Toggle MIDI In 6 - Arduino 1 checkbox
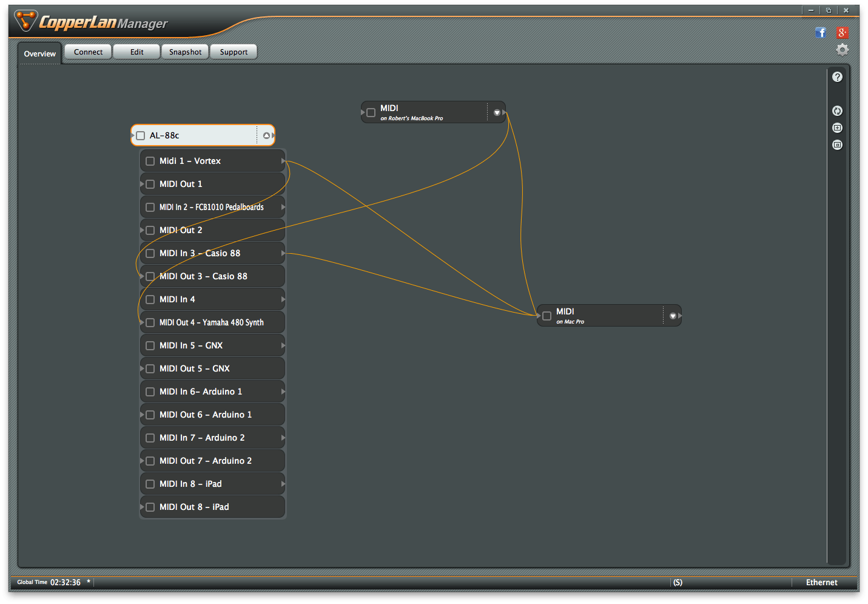Viewport: 868px width, 604px height. tap(150, 392)
